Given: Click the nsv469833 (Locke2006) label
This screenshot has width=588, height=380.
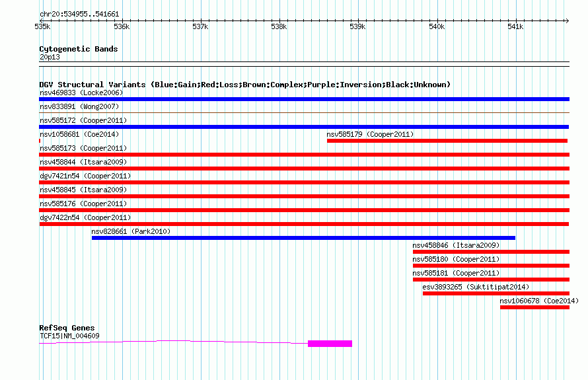Looking at the screenshot, I should [81, 93].
